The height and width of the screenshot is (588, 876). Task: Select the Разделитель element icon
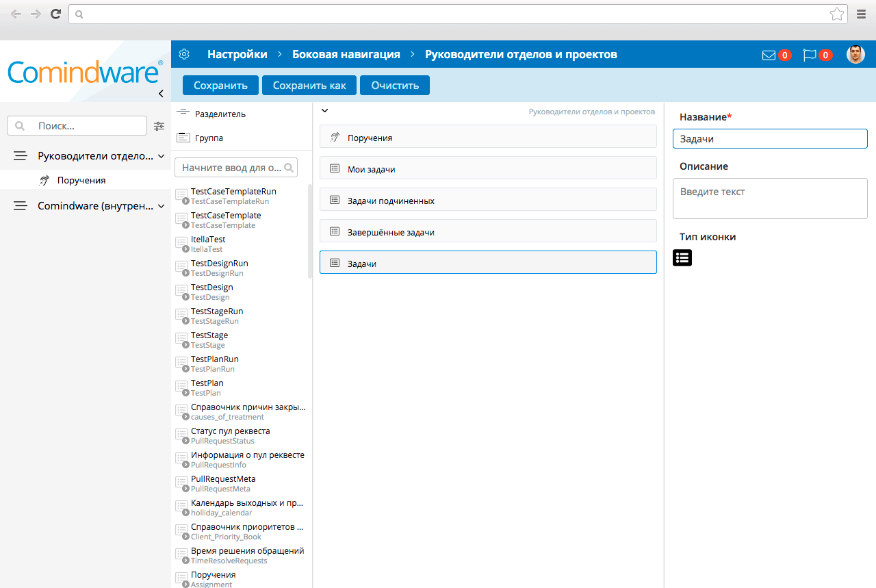tap(183, 113)
